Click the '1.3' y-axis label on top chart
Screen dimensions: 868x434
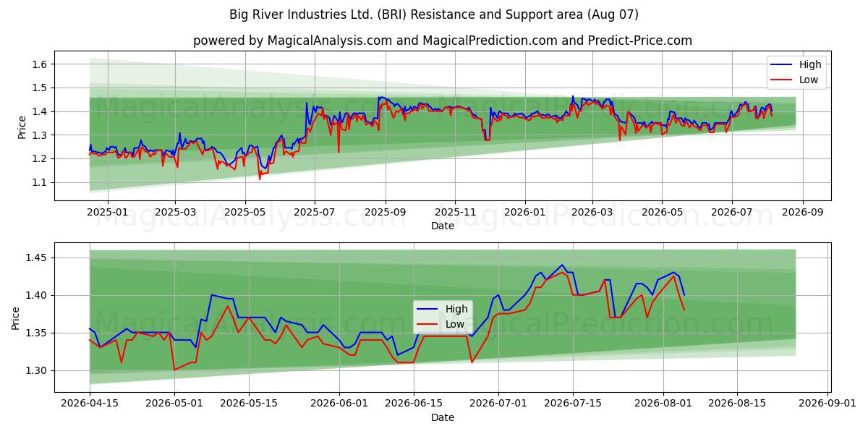(x=41, y=135)
